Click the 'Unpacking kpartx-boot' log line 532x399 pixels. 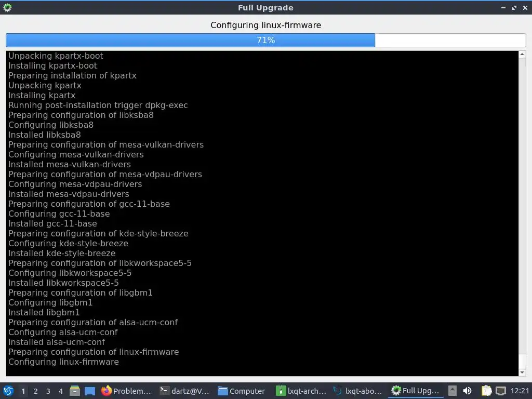56,56
